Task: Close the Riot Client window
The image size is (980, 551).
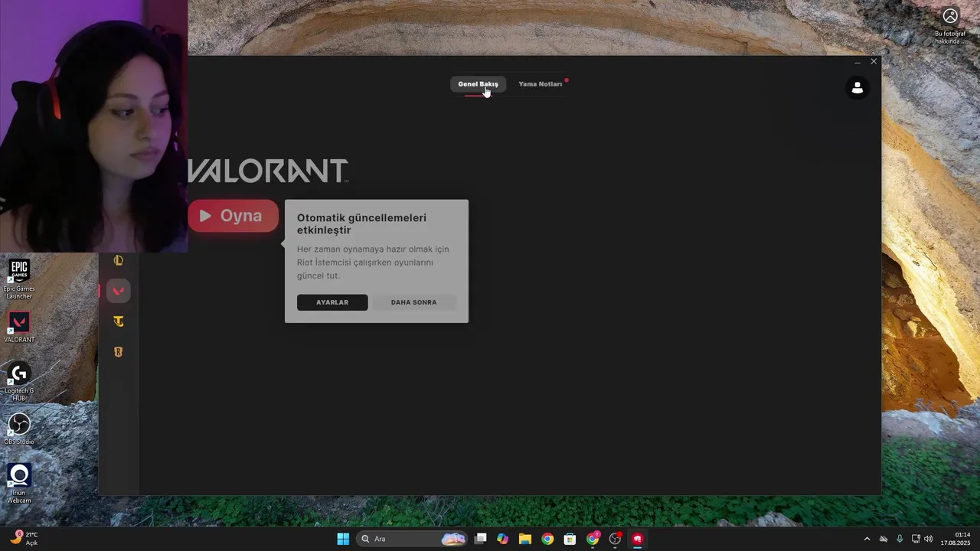Action: pos(874,61)
